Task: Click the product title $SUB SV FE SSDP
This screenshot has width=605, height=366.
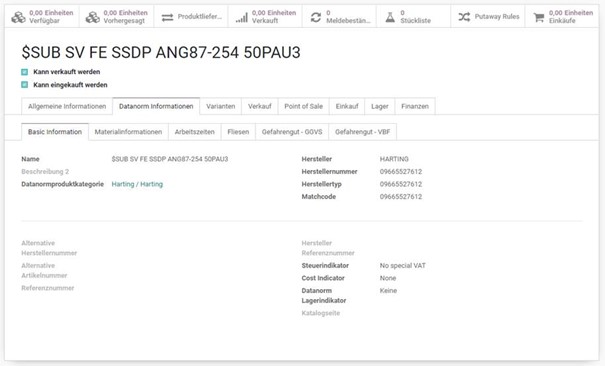Action: 161,52
